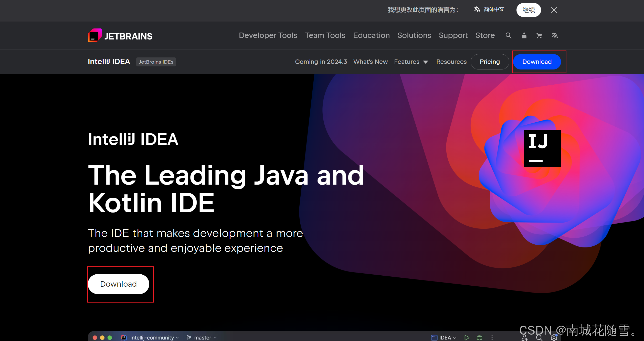Close the language suggestion banner
Screen dimensions: 644x341
tap(554, 10)
